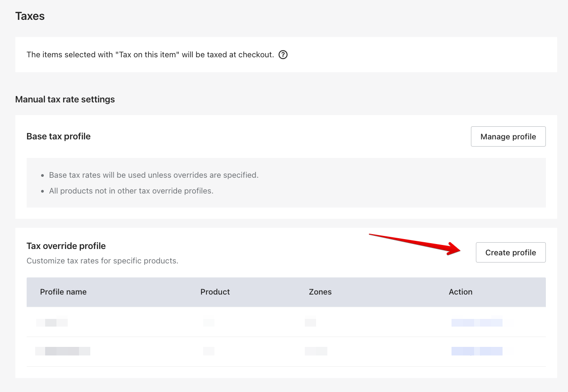
Task: Click the Profile name column header
Action: click(63, 292)
